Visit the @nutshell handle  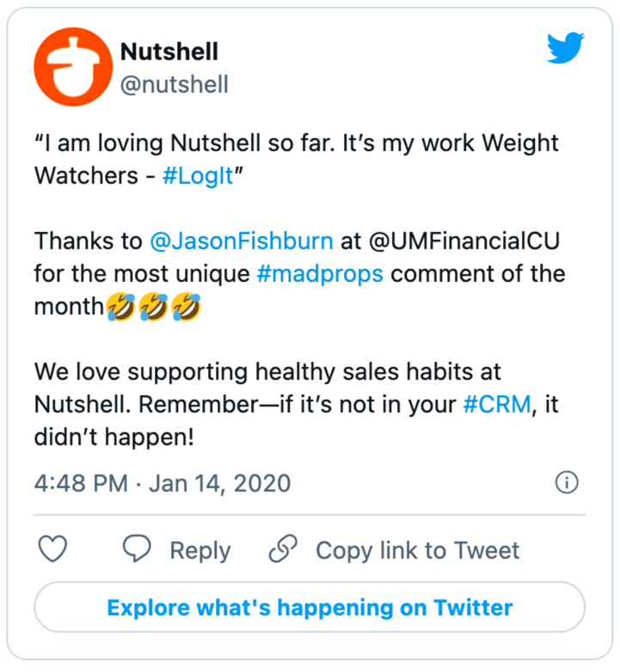click(x=174, y=84)
